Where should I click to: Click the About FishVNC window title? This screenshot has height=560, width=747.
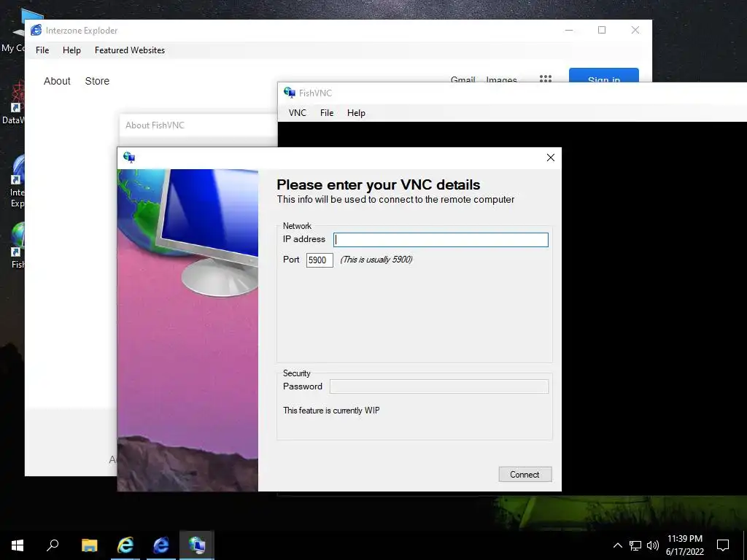155,125
